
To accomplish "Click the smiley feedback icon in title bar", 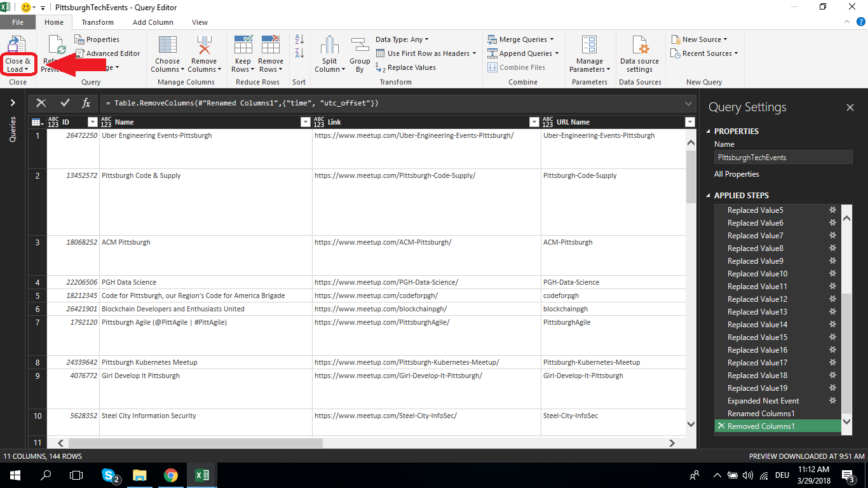I will click(x=27, y=8).
